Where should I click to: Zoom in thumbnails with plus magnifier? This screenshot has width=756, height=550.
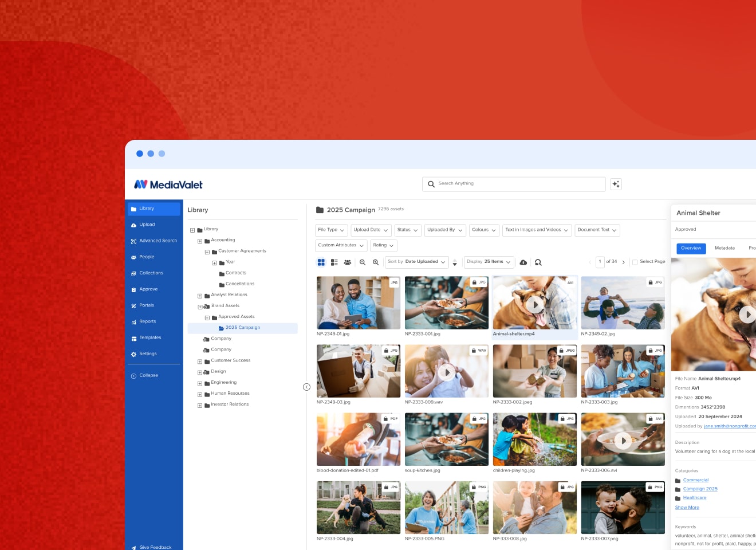click(376, 262)
